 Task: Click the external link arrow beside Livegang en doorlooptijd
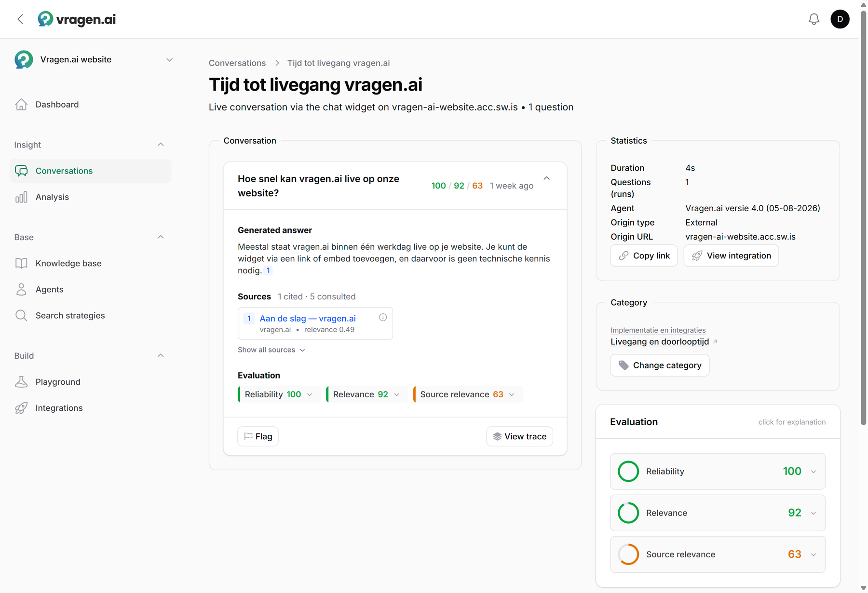[x=715, y=341]
